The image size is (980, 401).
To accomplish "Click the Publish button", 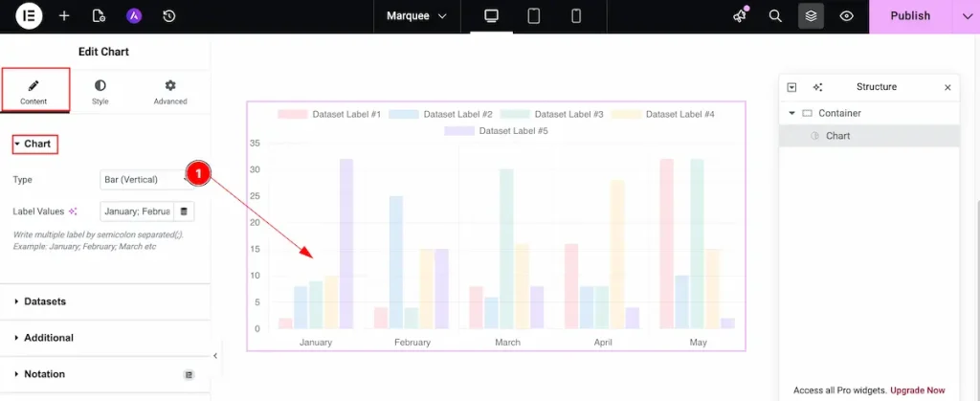I will pyautogui.click(x=910, y=16).
